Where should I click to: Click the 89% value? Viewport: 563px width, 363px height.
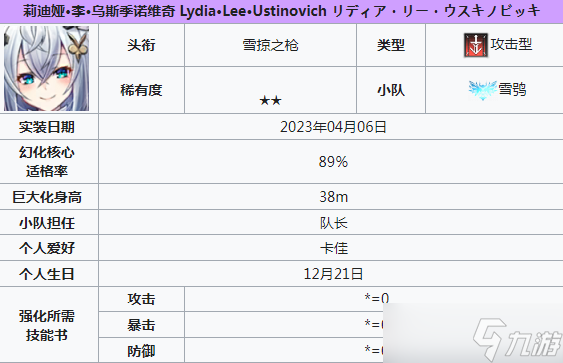pos(333,162)
